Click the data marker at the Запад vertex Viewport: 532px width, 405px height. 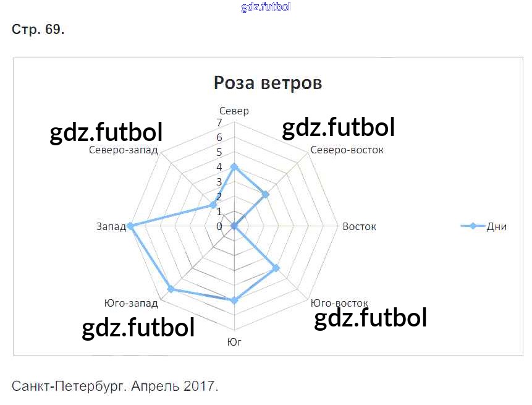coord(130,226)
